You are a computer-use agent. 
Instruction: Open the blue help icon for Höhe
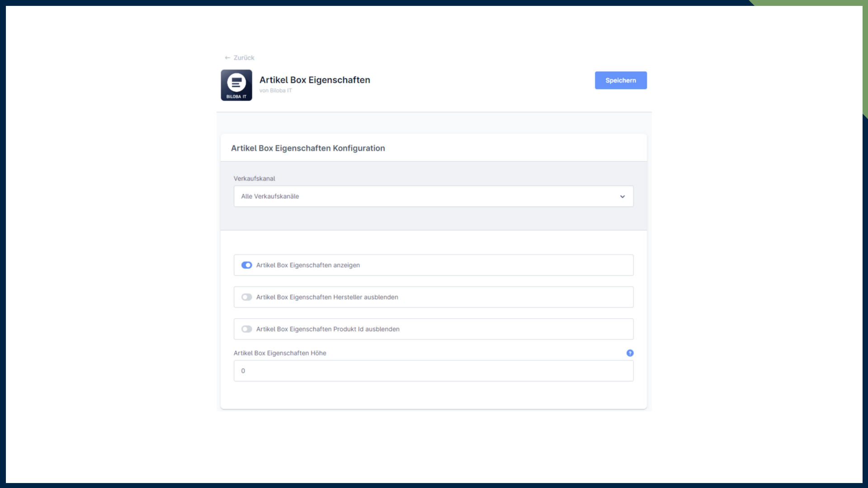(630, 353)
